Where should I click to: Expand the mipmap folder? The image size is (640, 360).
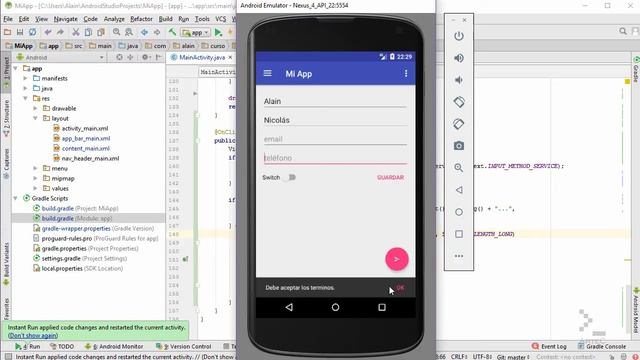[x=36, y=178]
